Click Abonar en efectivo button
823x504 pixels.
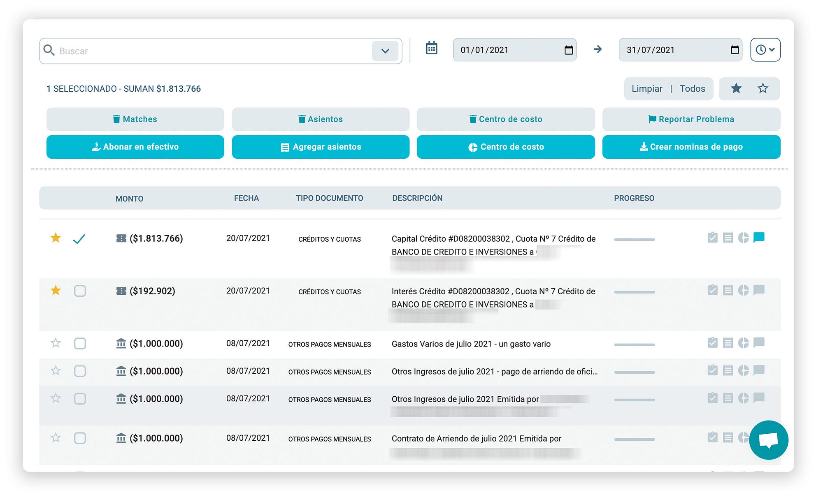point(135,147)
